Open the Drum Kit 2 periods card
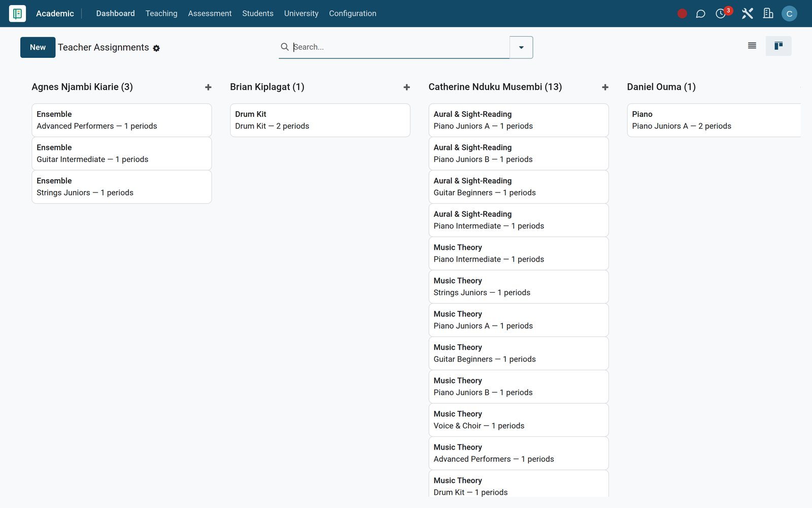Screen dimensions: 812x508 pyautogui.click(x=320, y=120)
